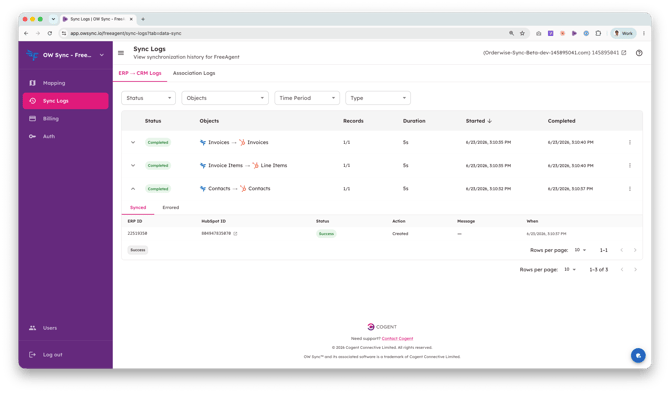
Task: Open the Work profile button
Action: (623, 33)
